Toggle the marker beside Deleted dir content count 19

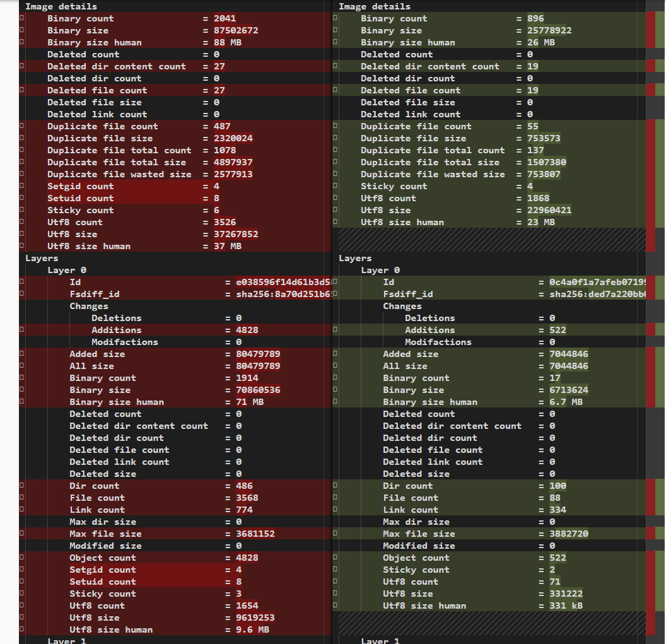[335, 66]
